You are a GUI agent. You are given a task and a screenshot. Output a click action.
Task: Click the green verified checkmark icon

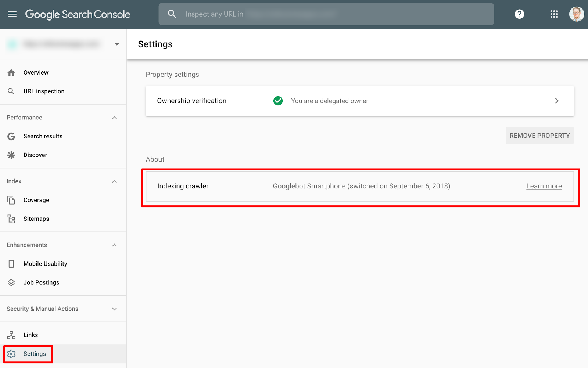click(278, 101)
